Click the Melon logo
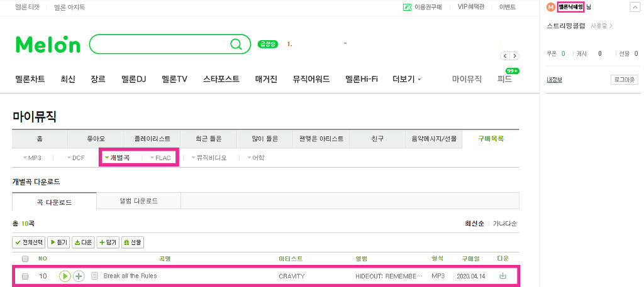The image size is (644, 287). tap(48, 44)
